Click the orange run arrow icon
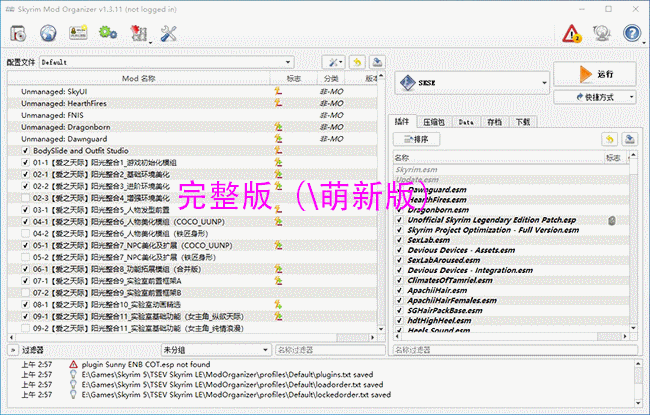 tap(585, 74)
